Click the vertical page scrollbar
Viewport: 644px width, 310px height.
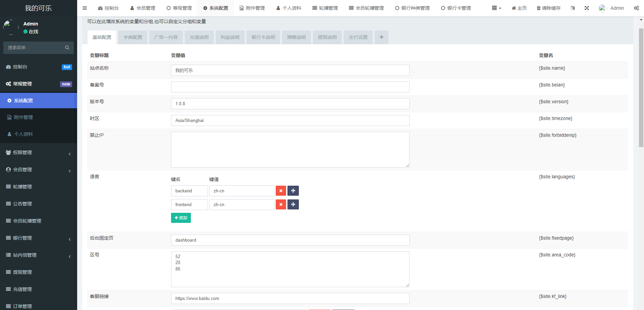coord(641,87)
